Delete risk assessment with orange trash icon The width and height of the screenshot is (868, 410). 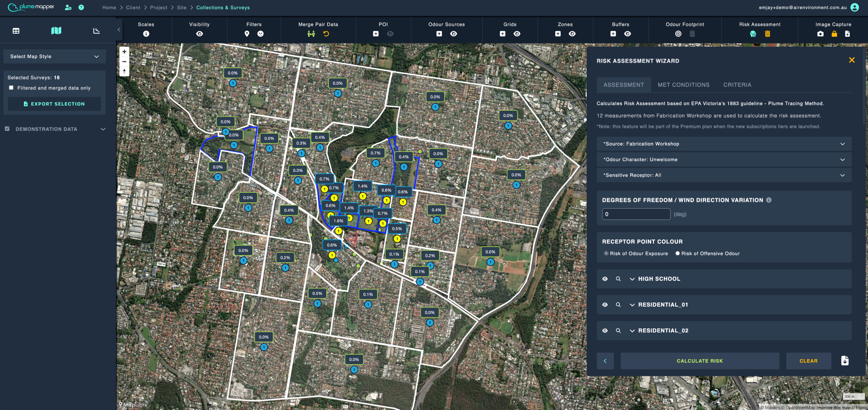tap(767, 34)
